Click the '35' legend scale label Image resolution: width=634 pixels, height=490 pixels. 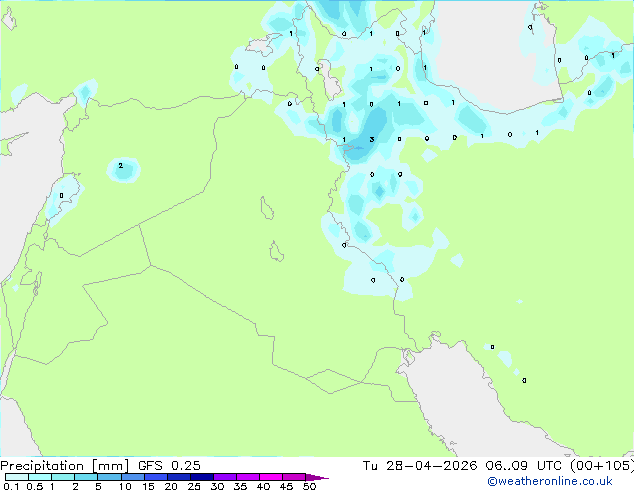[240, 486]
